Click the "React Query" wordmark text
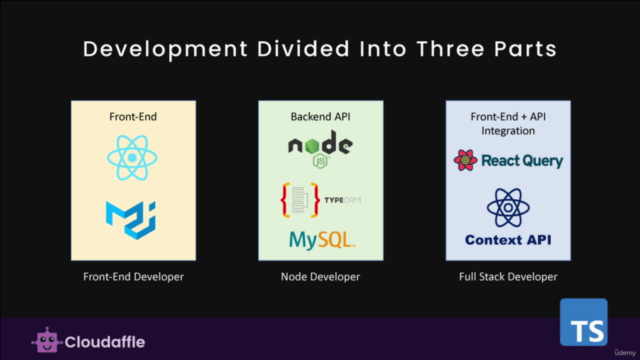The image size is (640, 360). pos(522,161)
